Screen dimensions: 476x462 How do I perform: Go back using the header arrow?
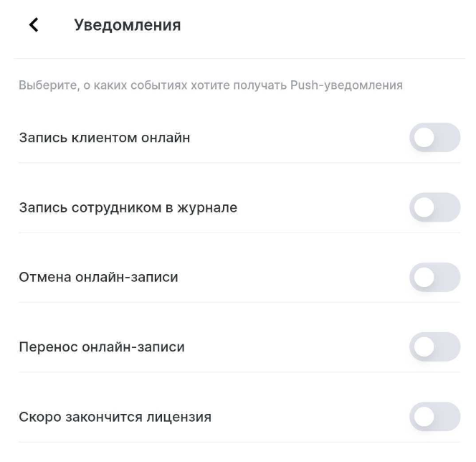(x=33, y=25)
